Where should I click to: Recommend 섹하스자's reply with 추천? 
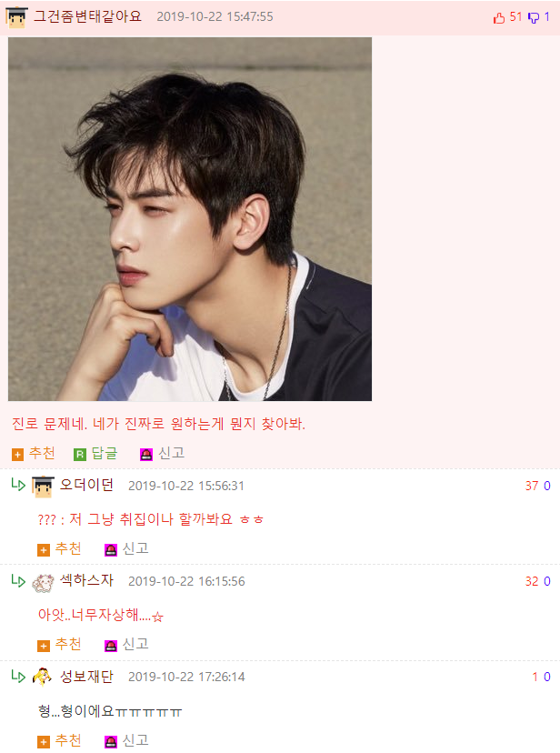[59, 645]
